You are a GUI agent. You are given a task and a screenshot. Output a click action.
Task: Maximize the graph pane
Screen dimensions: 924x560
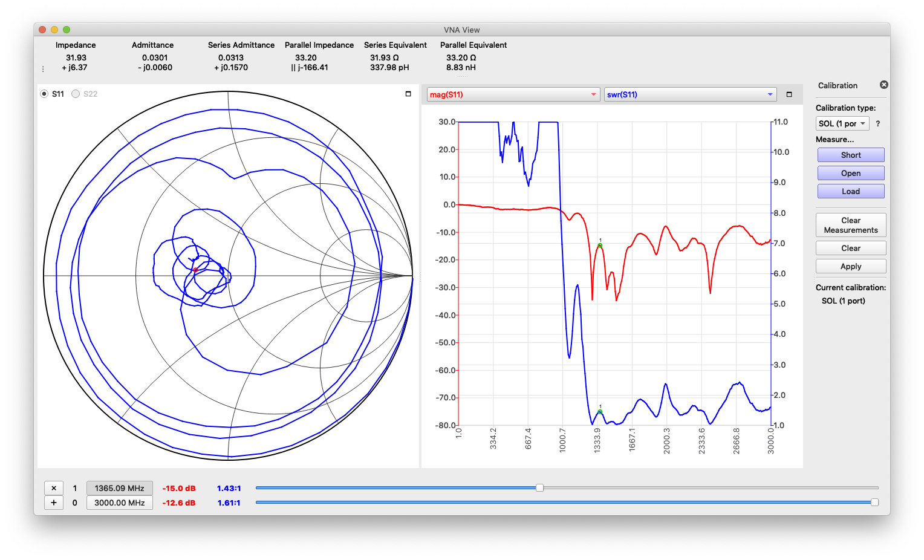(x=789, y=94)
